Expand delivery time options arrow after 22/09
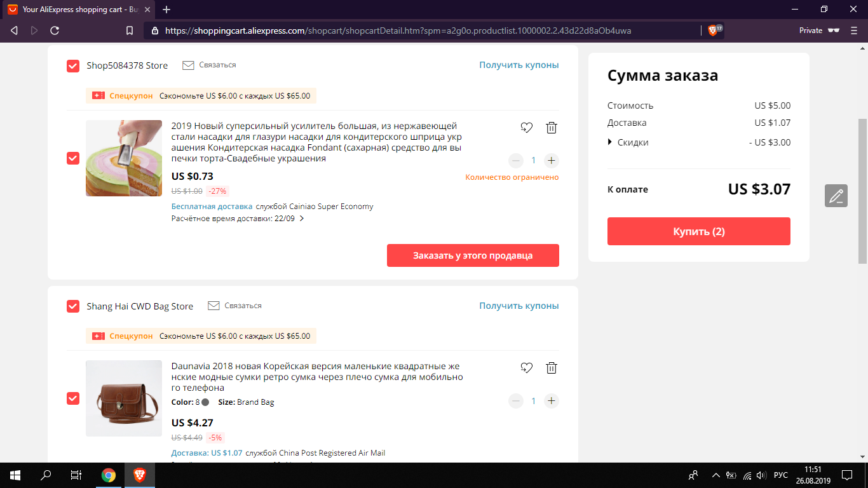Screen dimensions: 868x488 pyautogui.click(x=302, y=219)
